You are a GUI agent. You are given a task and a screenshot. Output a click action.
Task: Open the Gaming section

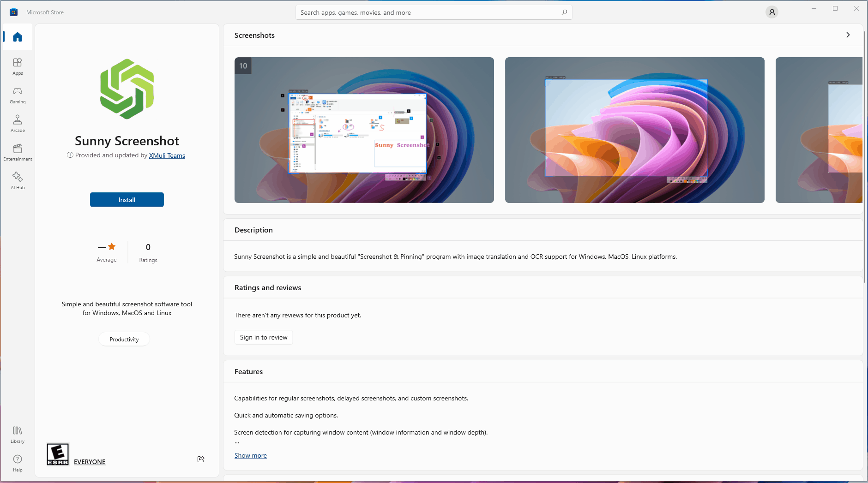(x=18, y=95)
